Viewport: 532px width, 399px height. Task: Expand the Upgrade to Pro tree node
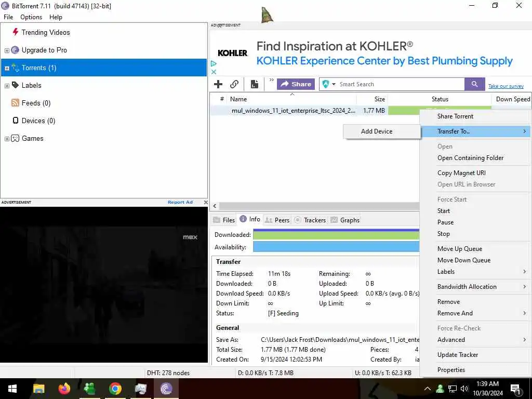point(7,50)
